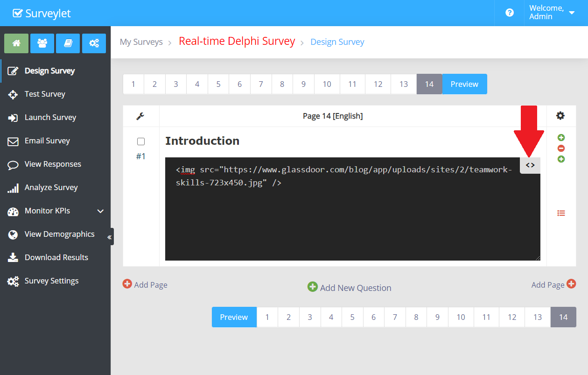588x375 pixels.
Task: Click the wrench icon in page header
Action: (140, 116)
